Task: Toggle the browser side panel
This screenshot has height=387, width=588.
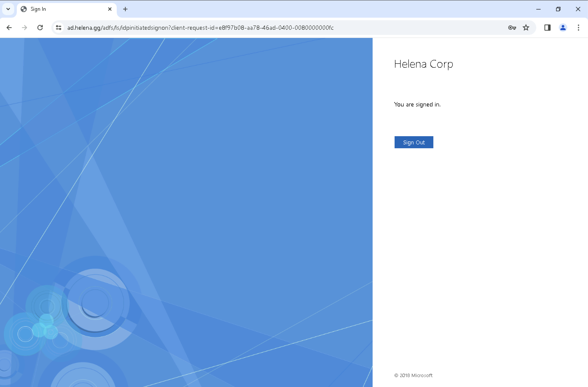Action: [547, 28]
